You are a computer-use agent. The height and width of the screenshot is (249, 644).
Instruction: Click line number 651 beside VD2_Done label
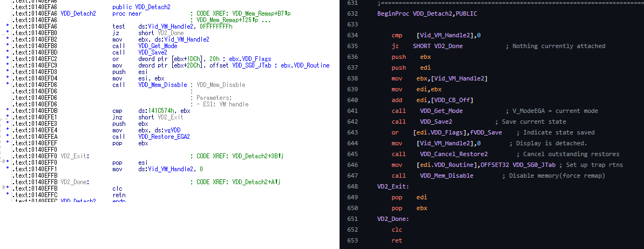353,219
